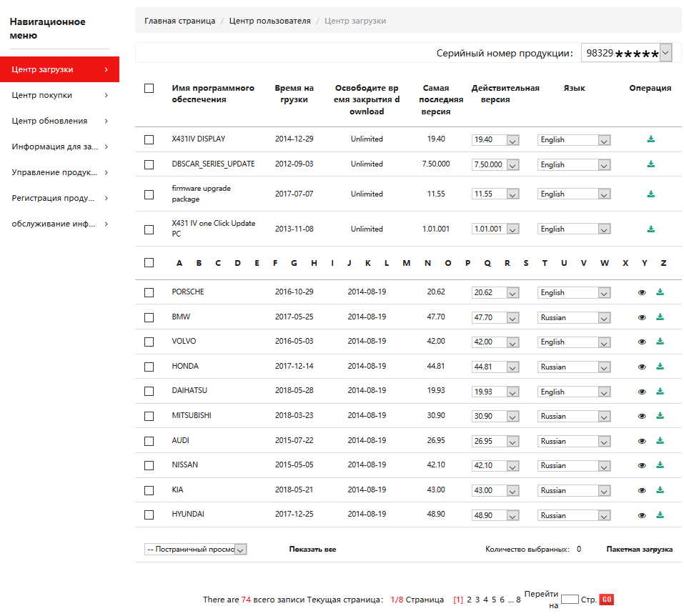
Task: View details eye icon for HYUNDAI
Action: click(642, 515)
